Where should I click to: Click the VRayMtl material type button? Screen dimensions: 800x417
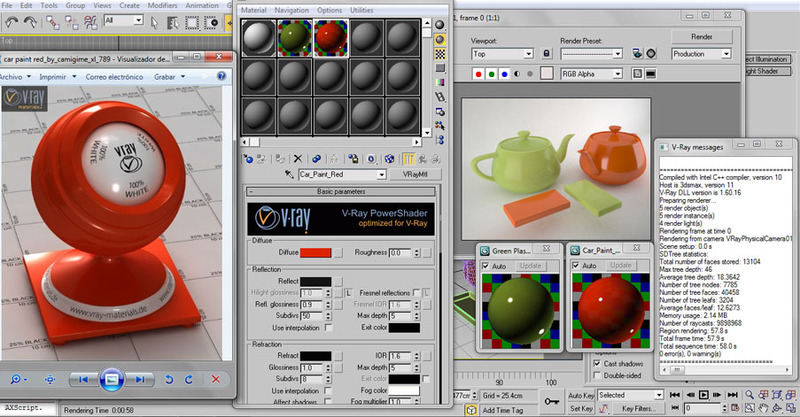click(x=414, y=175)
